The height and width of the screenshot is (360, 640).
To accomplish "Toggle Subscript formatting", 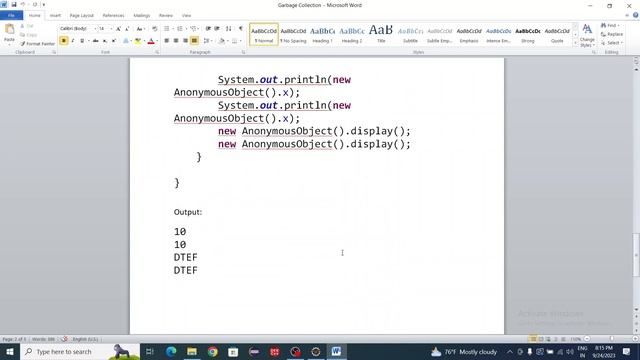I will click(105, 41).
